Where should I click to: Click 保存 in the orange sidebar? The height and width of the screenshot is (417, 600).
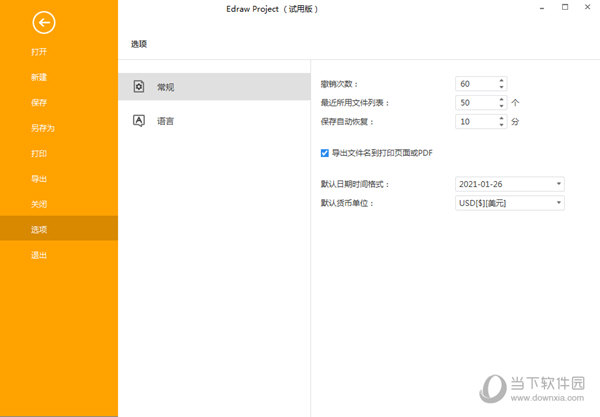39,103
